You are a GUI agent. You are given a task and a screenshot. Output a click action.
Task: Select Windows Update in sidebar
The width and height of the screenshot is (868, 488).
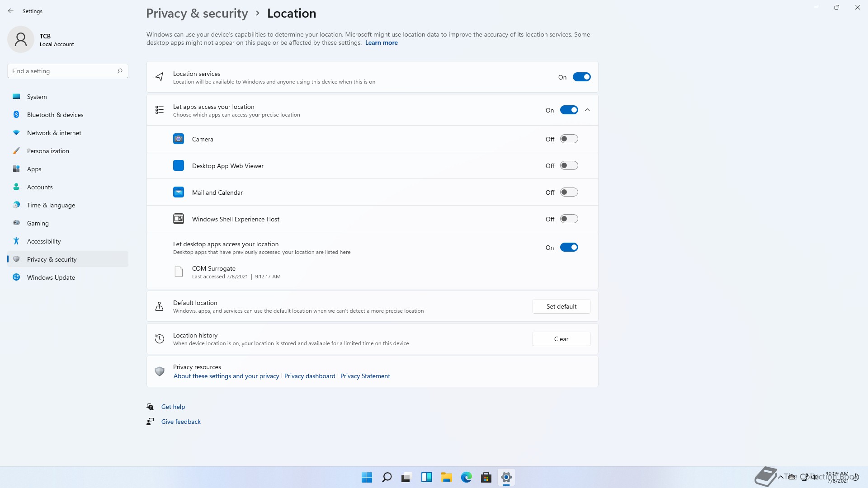[x=68, y=277]
